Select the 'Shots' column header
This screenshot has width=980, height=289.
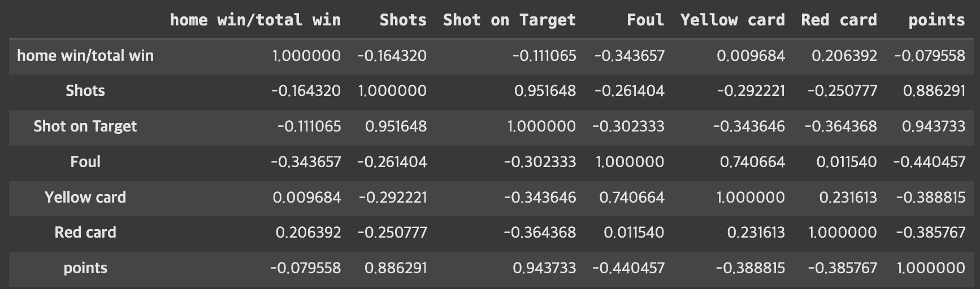click(403, 20)
